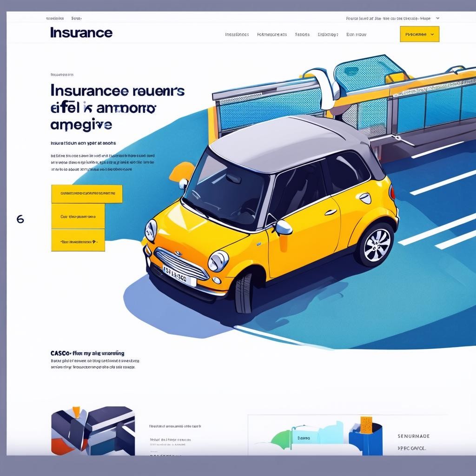Open the fourth navigation menu item
The height and width of the screenshot is (476, 476).
point(328,34)
